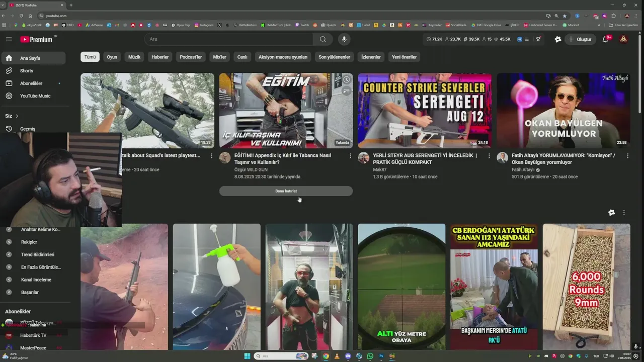Viewport: 644px width, 362px height.
Task: Select the Mix'ler filter chip
Action: [x=220, y=57]
